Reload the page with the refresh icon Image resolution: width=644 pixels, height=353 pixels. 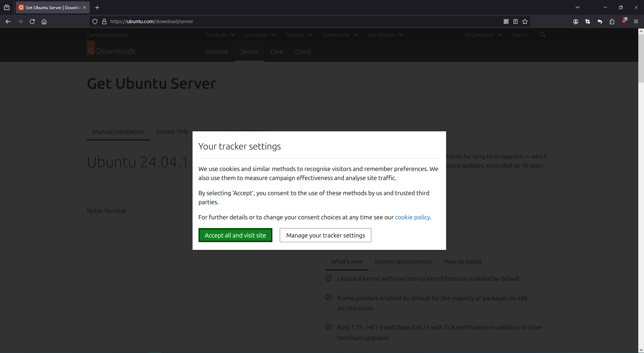[32, 21]
